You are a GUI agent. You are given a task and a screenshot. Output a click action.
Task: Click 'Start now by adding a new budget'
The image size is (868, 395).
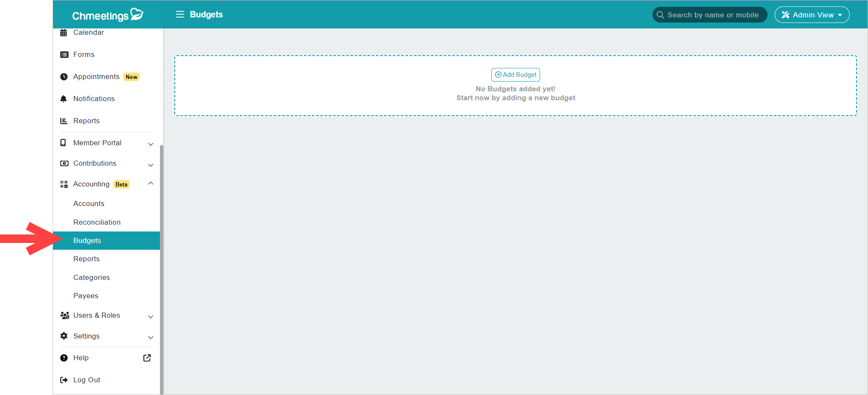tap(516, 98)
